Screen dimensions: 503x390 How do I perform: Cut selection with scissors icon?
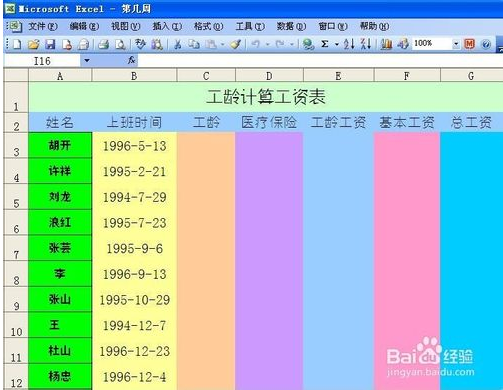178,44
